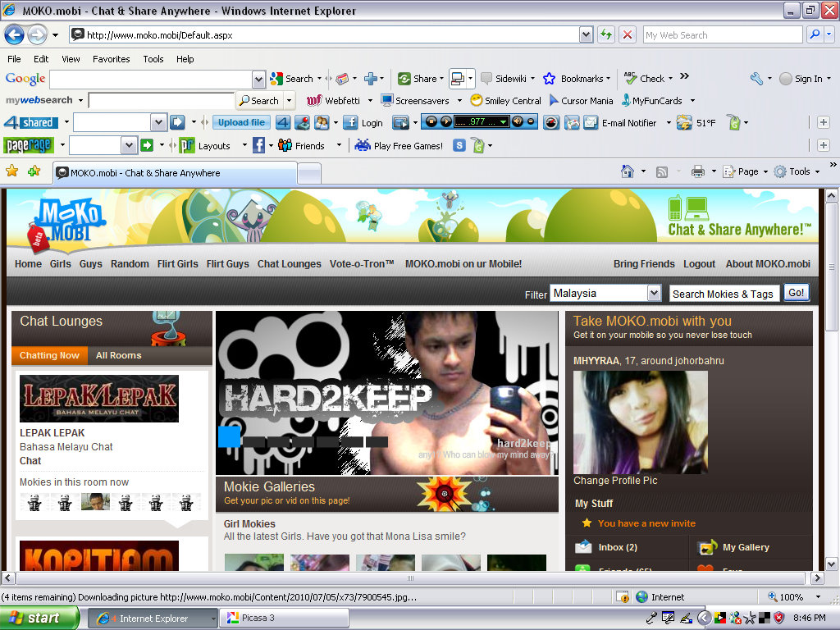The image size is (840, 630).
Task: Open the Favorites menu
Action: [111, 59]
